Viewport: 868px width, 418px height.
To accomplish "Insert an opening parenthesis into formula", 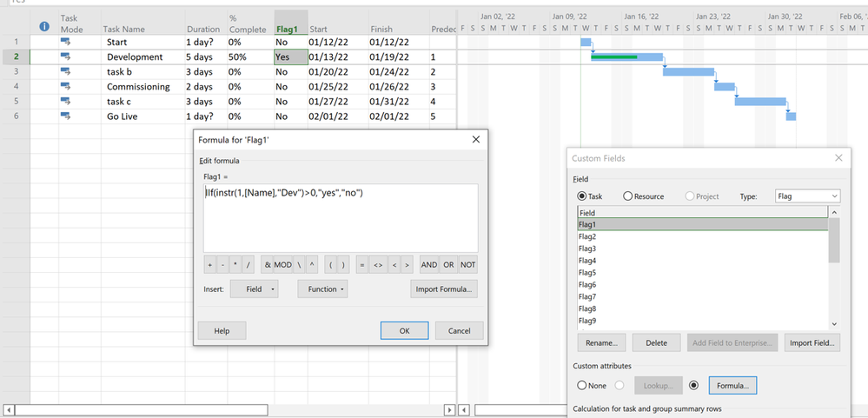I will pyautogui.click(x=331, y=265).
